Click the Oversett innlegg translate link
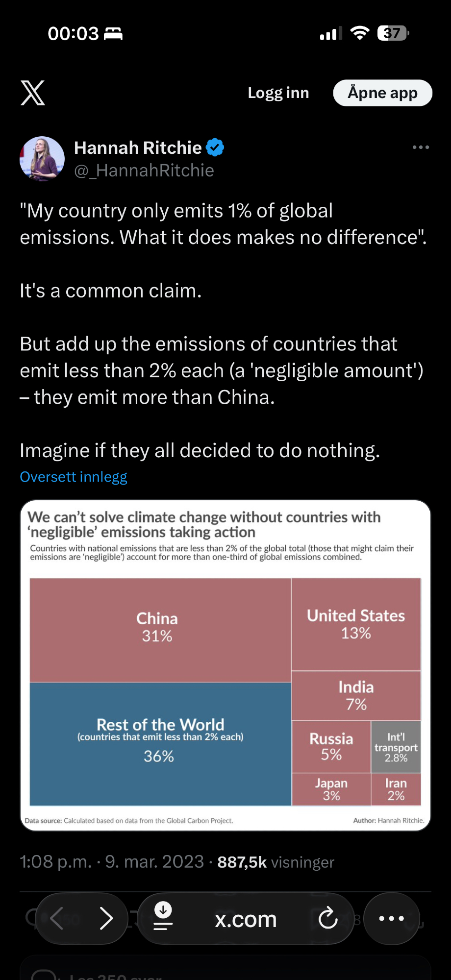This screenshot has height=980, width=451. click(74, 477)
